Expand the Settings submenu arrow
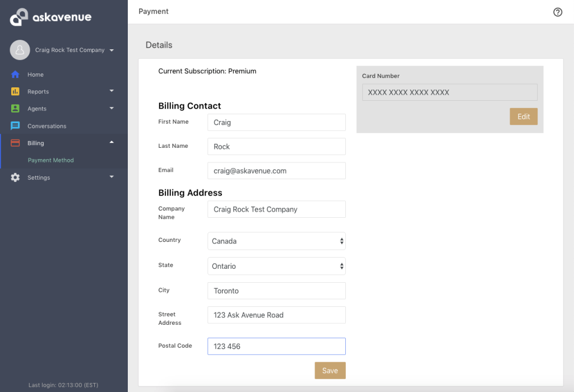574x392 pixels. [x=112, y=176]
